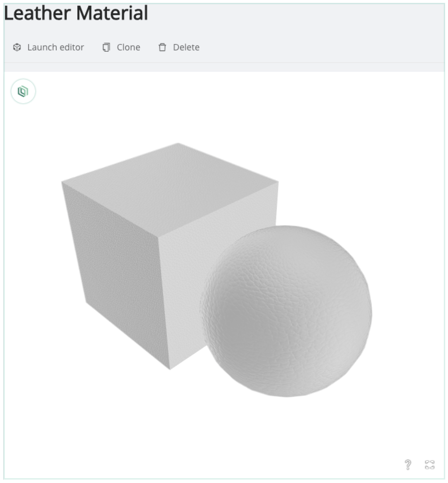Click the circular border of the green viewer button
This screenshot has width=448, height=483.
coord(23,79)
